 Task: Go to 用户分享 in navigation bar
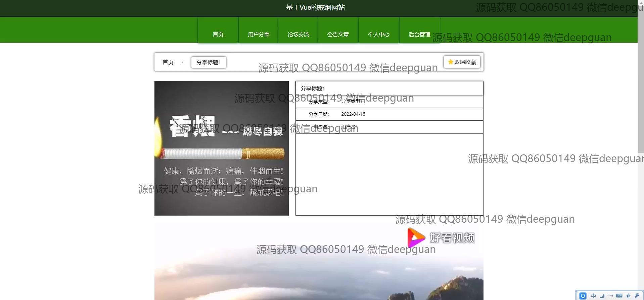259,34
